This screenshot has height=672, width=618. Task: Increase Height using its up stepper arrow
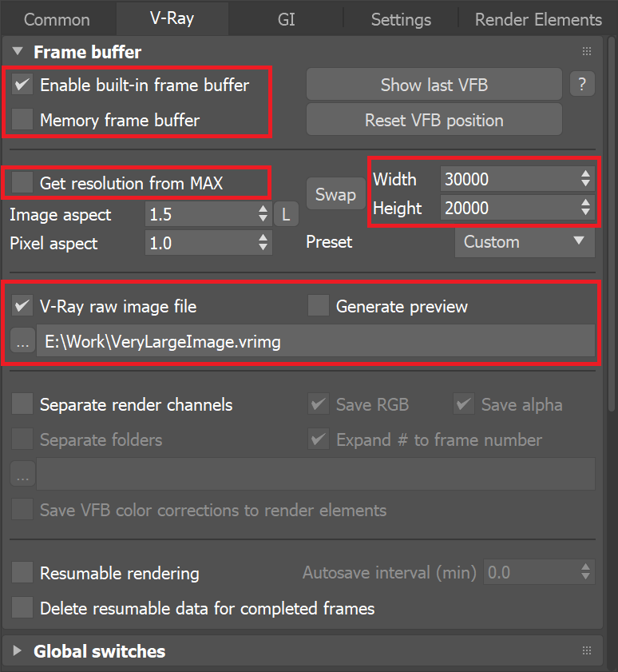click(x=585, y=203)
